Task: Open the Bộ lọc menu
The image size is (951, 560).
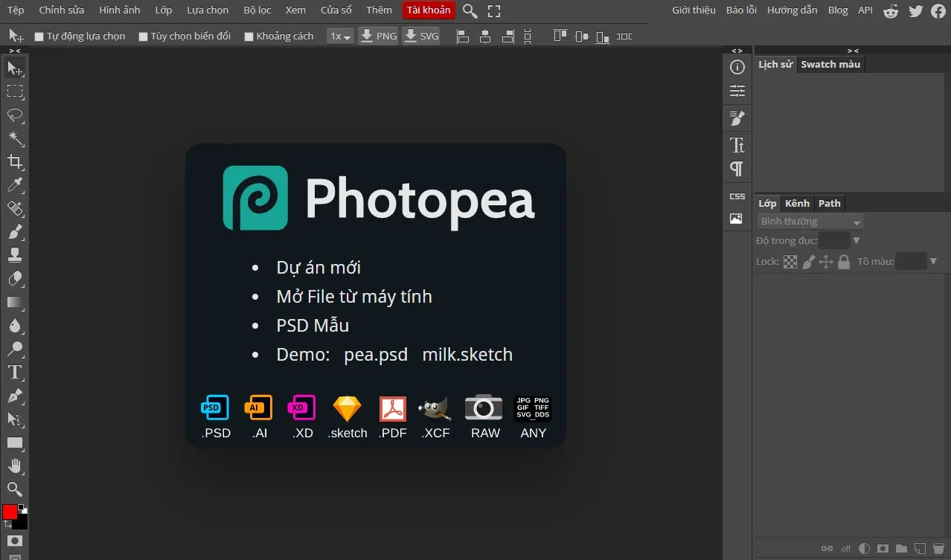Action: point(257,10)
